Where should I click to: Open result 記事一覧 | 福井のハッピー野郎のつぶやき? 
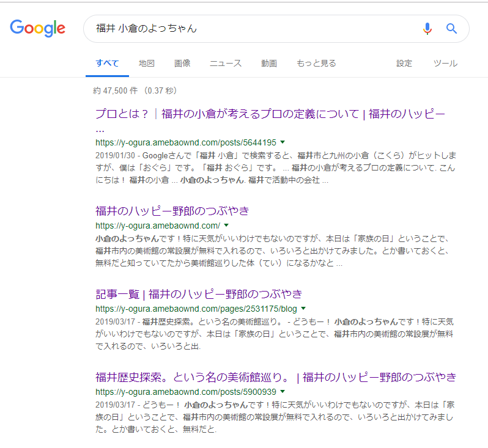(199, 294)
